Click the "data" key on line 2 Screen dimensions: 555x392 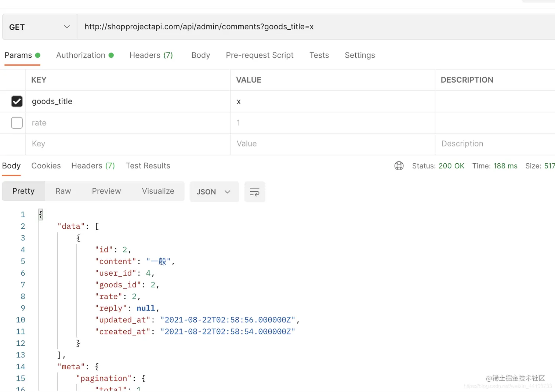[x=71, y=226]
